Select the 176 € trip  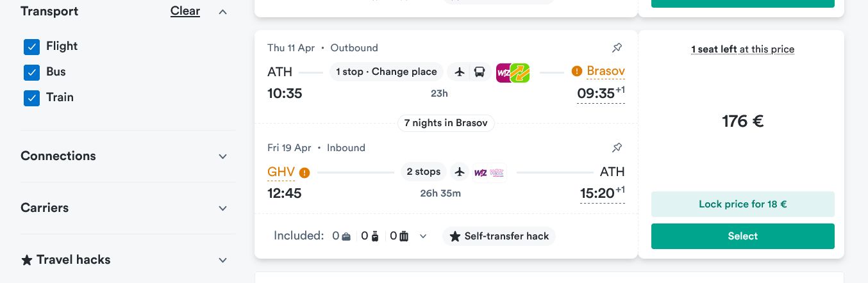coord(743,236)
